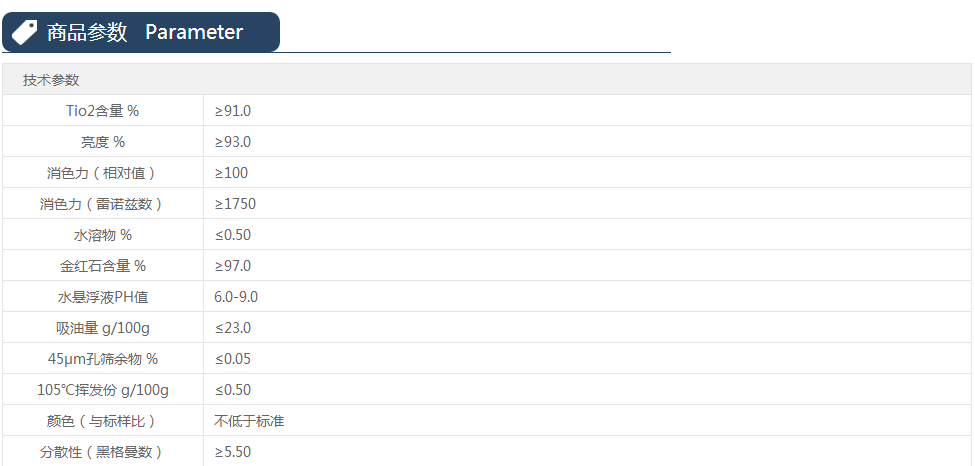Click the 金红石含量 % label
The height and width of the screenshot is (466, 975).
(103, 266)
